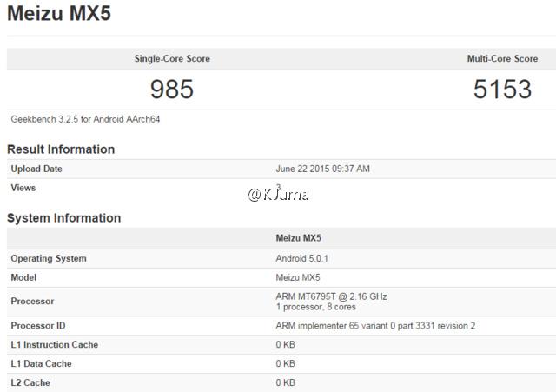Click the Views label

pyautogui.click(x=23, y=188)
